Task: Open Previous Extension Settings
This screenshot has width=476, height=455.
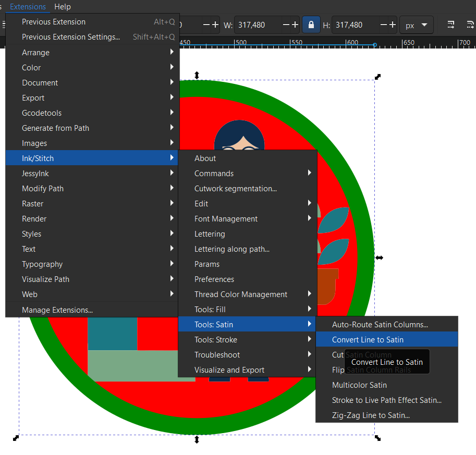Action: 93,37
